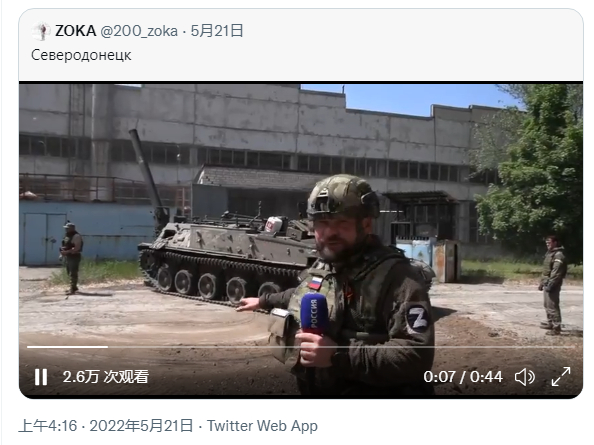Seek near the end of the video progress bar
The width and height of the screenshot is (594, 445).
pos(564,347)
